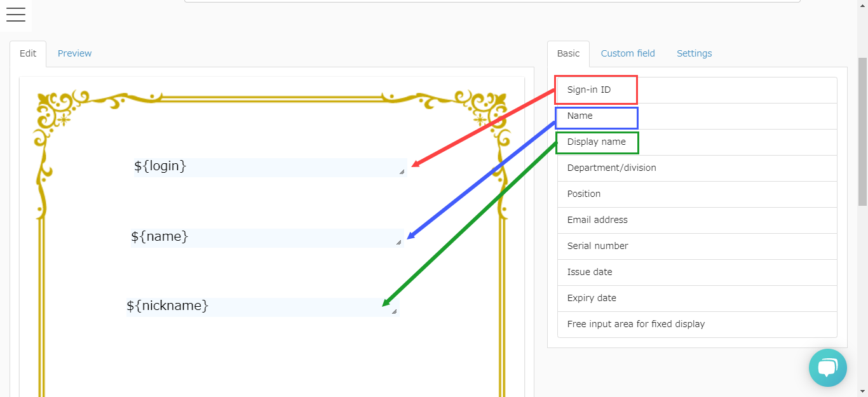Click resize handle of ${name} field

(x=398, y=242)
